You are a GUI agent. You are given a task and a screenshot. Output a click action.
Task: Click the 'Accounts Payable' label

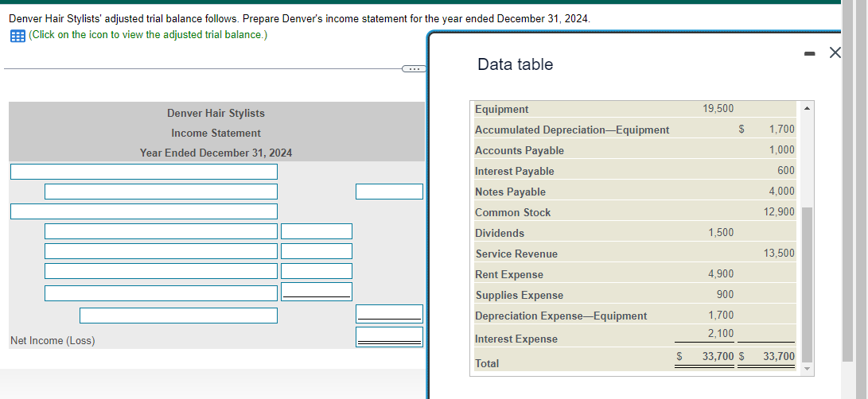tap(520, 150)
